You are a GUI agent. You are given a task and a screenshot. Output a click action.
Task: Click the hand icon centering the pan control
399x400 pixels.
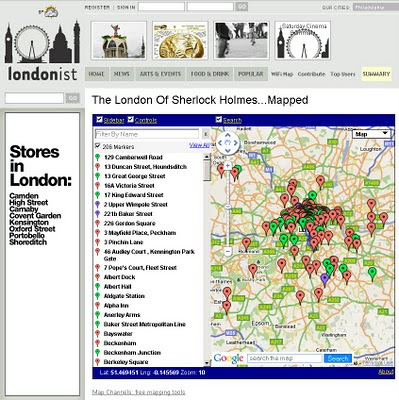point(228,143)
